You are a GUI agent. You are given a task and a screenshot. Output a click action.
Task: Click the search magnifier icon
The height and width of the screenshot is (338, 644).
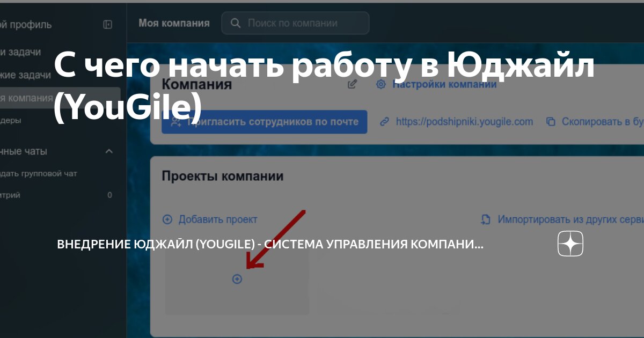click(235, 23)
